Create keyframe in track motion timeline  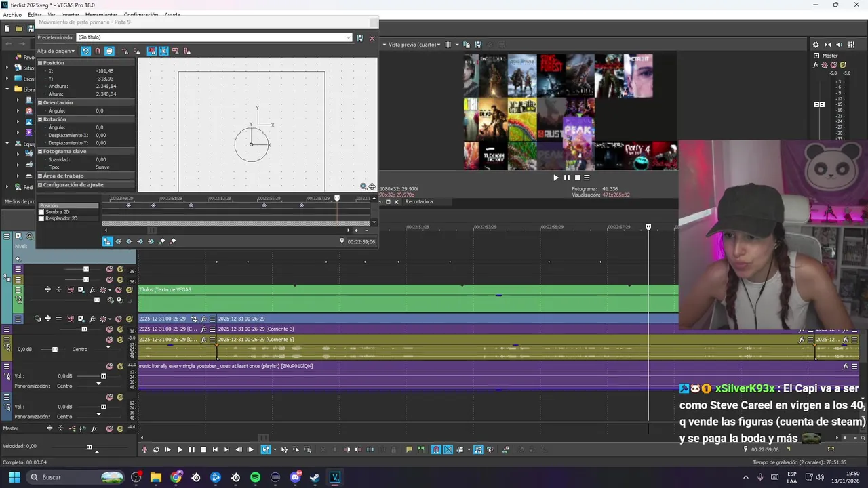[162, 241]
